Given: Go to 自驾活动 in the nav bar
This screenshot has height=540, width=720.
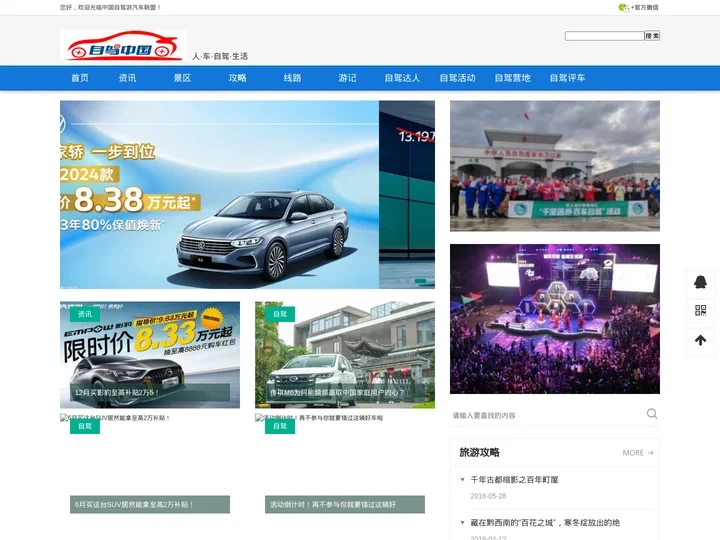Looking at the screenshot, I should pyautogui.click(x=457, y=78).
